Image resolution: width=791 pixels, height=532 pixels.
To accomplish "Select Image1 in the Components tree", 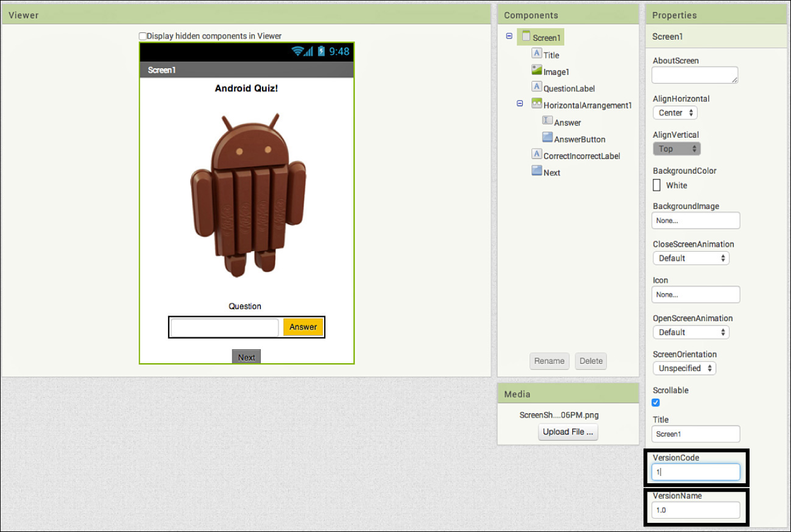I will click(556, 72).
